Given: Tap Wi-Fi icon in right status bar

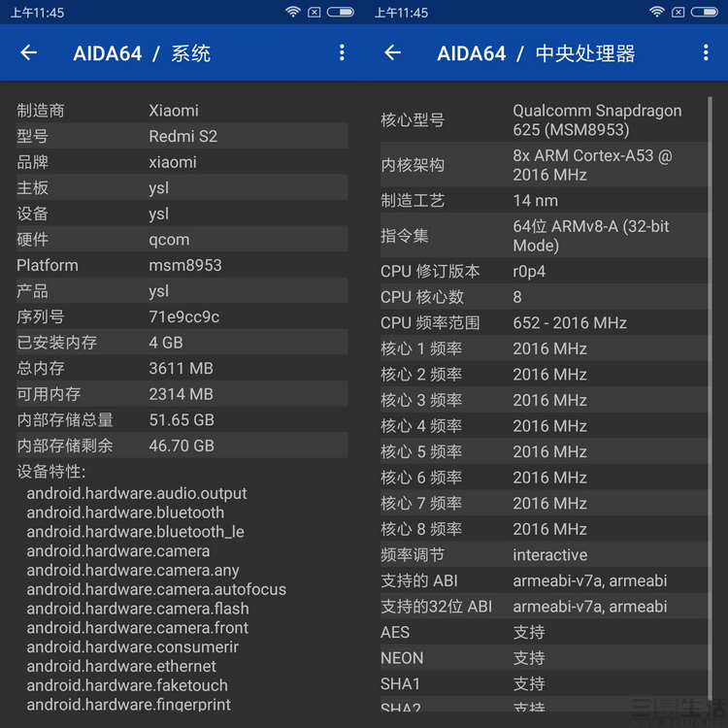Looking at the screenshot, I should [657, 12].
